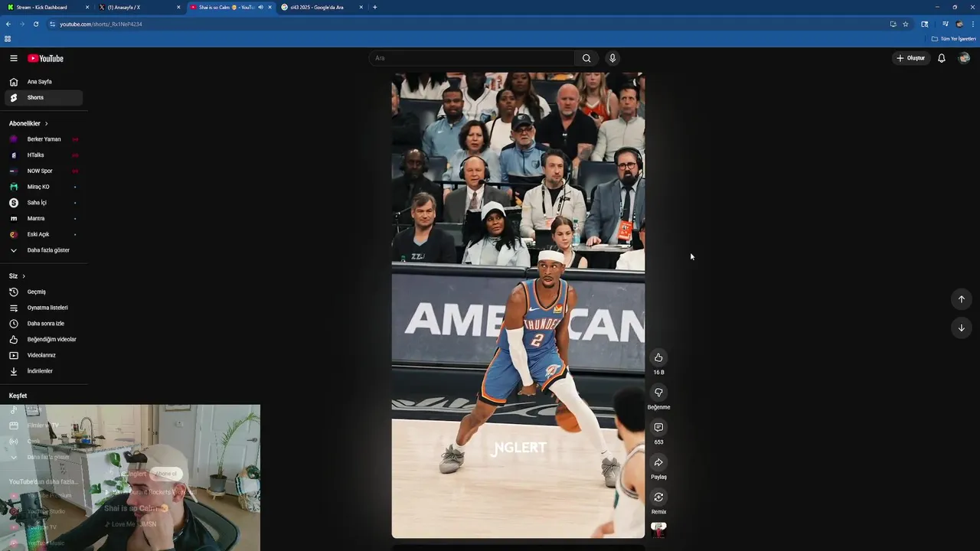Open Tüm Yer İşaretleri bookmarks folder
980x551 pixels.
coord(953,38)
